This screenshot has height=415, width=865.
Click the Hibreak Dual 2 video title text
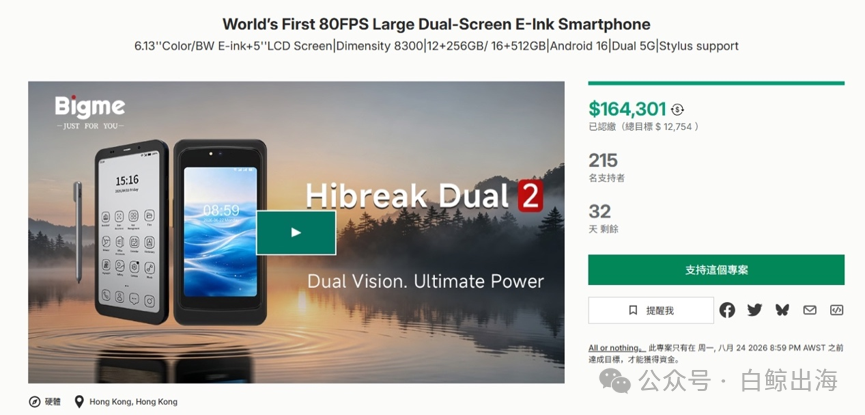coord(425,196)
